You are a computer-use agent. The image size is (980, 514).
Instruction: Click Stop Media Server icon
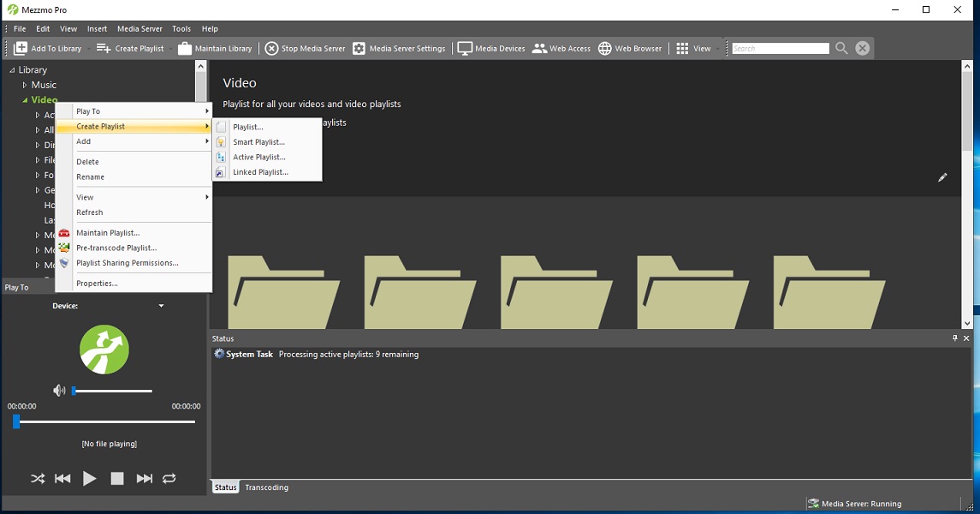click(271, 48)
